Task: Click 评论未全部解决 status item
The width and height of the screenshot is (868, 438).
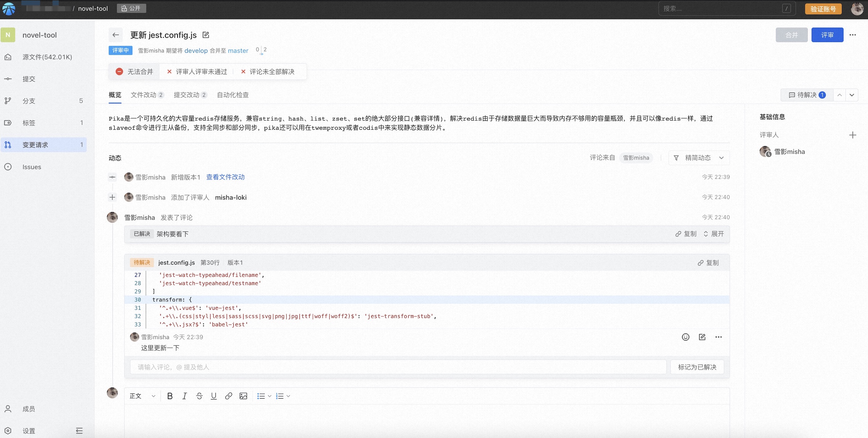Action: coord(268,72)
